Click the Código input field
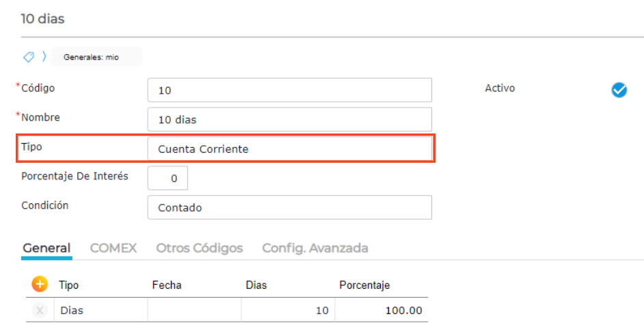 tap(289, 90)
